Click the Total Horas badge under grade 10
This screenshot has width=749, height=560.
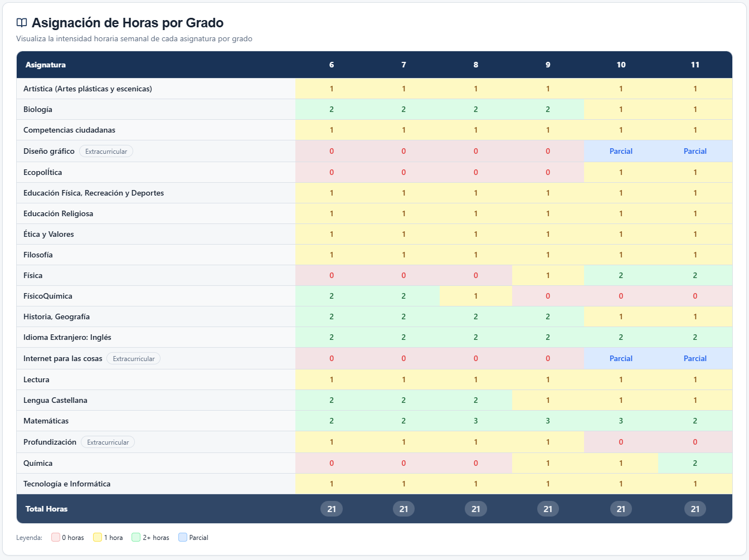tap(621, 508)
